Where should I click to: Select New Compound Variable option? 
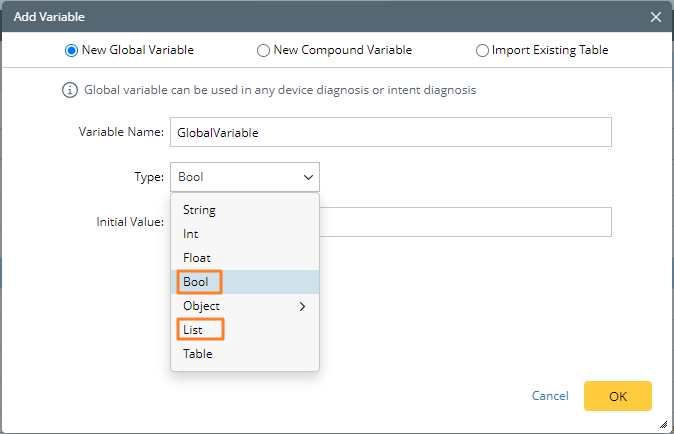coord(264,50)
